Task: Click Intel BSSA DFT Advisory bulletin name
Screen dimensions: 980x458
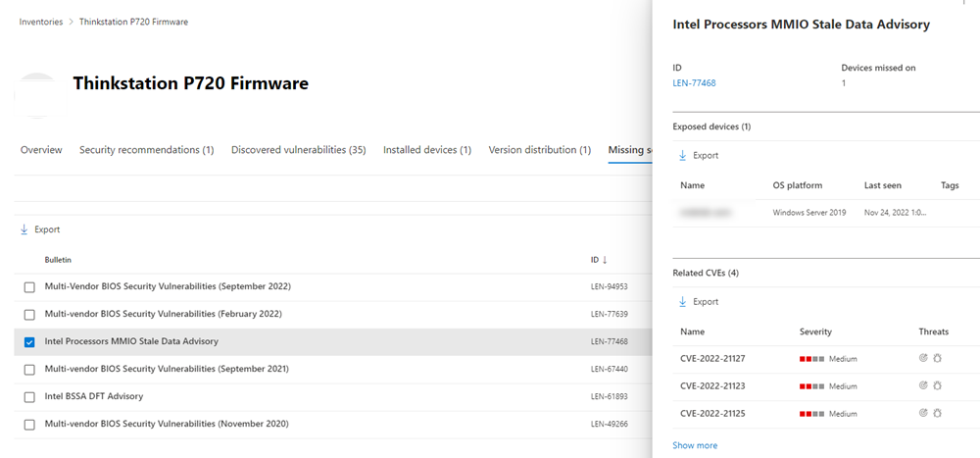Action: coord(94,396)
